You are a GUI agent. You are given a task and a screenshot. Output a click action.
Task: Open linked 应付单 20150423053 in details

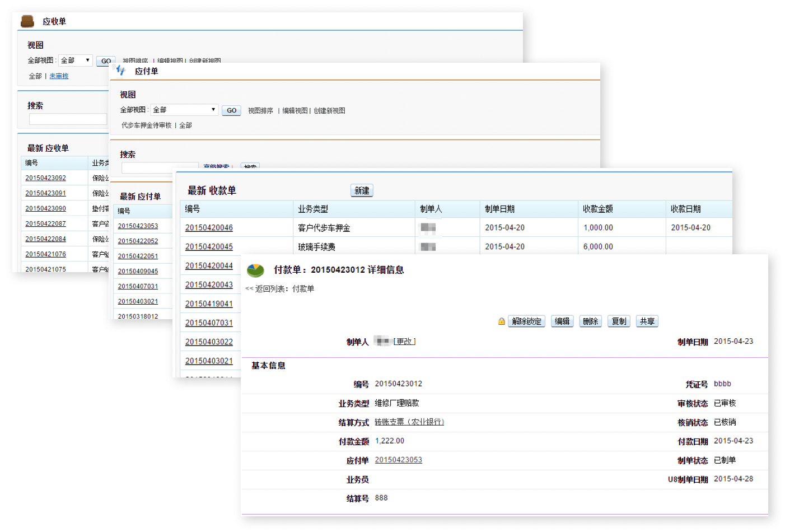point(398,460)
